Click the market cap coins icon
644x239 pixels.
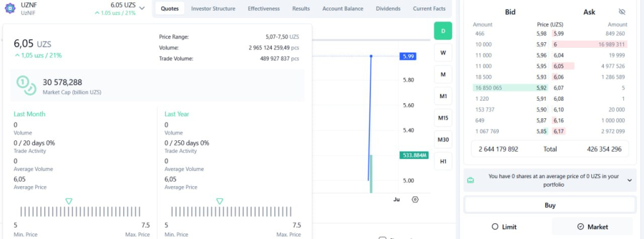[x=26, y=85]
